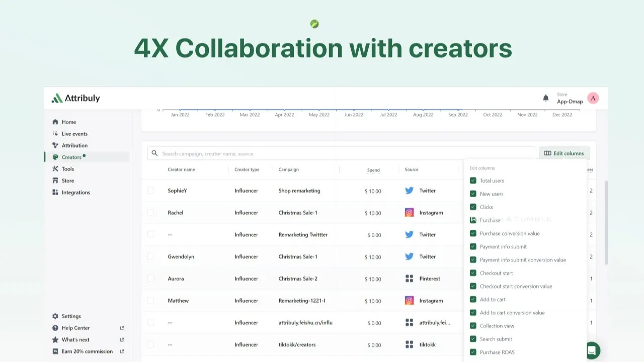Viewport: 644px width, 362px height.
Task: Open the Attribution section
Action: click(x=74, y=145)
